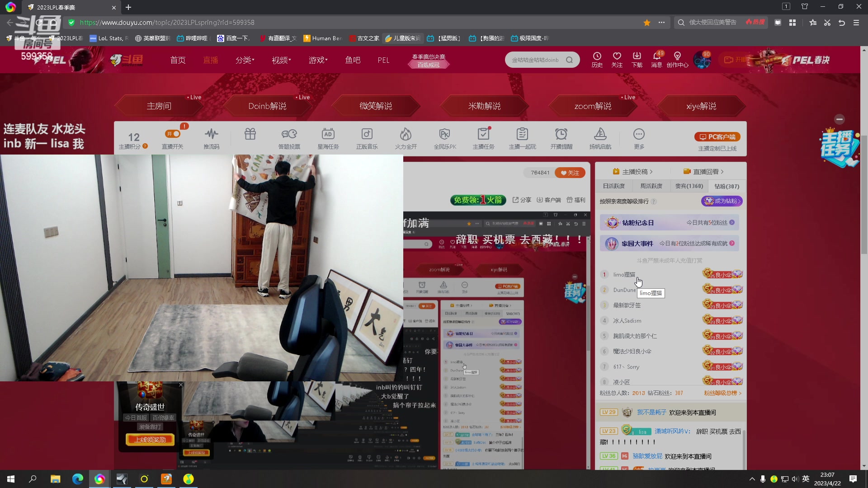Switch to xiye解说 commentary tab

coord(701,106)
